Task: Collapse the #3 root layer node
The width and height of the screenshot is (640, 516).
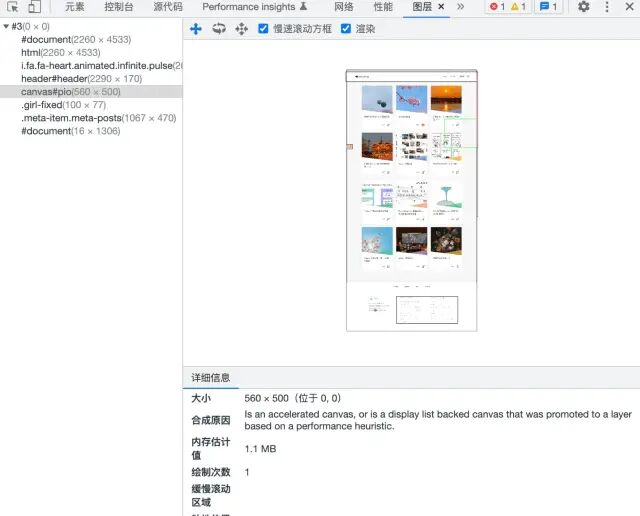Action: click(6, 27)
